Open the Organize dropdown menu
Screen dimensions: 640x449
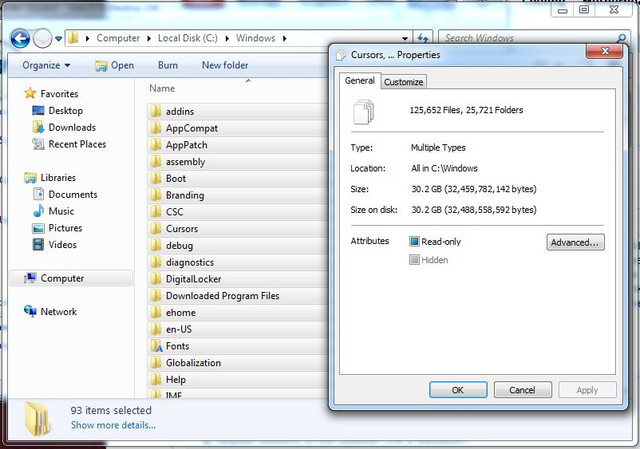[46, 65]
